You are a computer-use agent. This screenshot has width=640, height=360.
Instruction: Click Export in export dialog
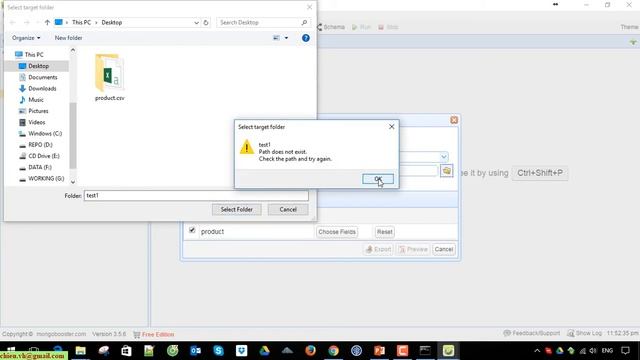tap(378, 249)
